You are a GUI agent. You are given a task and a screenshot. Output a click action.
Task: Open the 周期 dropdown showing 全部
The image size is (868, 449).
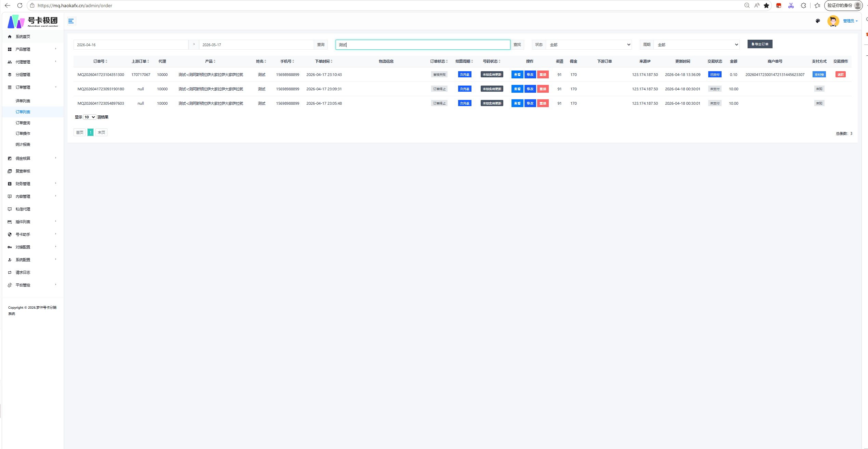coord(697,45)
